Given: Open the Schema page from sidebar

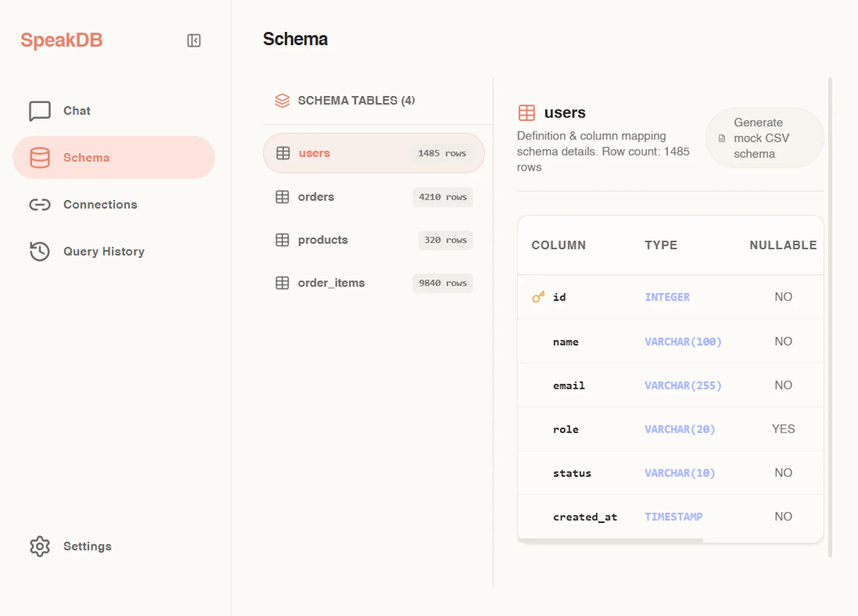Looking at the screenshot, I should 114,158.
